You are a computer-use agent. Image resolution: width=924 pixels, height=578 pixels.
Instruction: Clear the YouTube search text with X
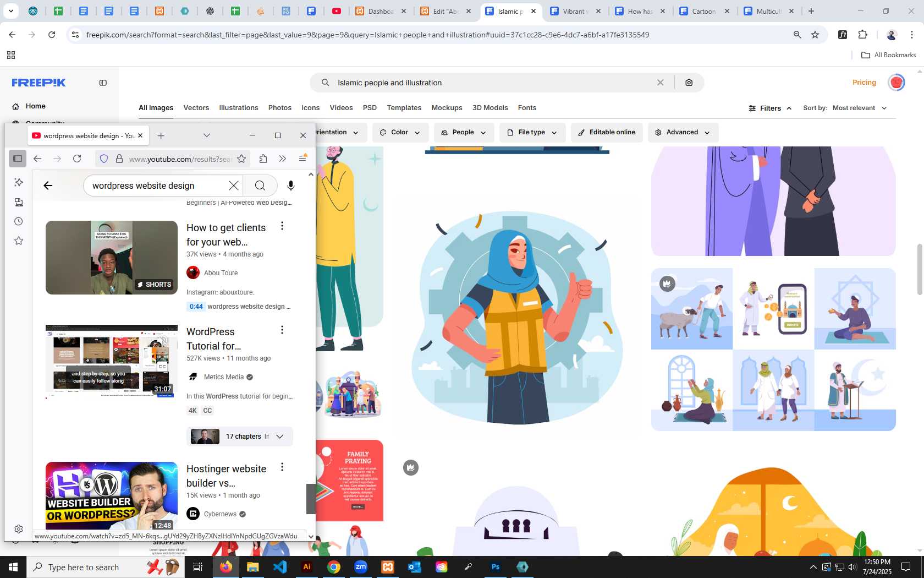click(x=234, y=186)
